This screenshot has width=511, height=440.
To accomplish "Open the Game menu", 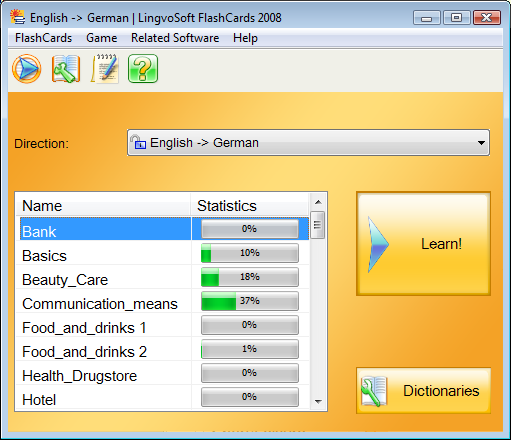I will [x=102, y=38].
